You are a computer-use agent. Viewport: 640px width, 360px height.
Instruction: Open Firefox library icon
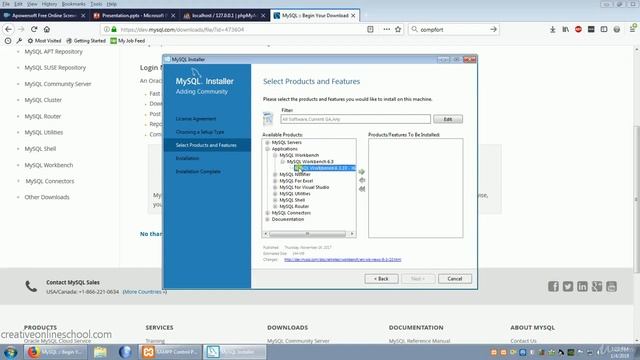pyautogui.click(x=565, y=29)
